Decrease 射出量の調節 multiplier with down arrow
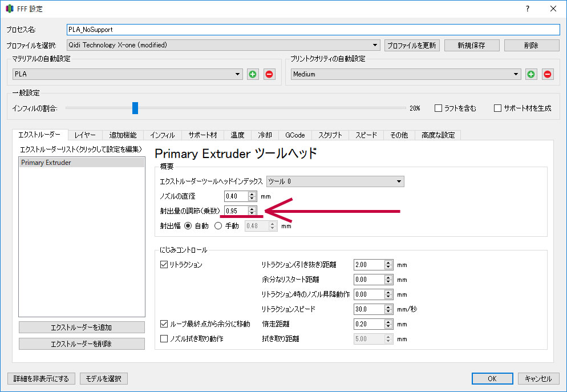567x392 pixels. 252,213
